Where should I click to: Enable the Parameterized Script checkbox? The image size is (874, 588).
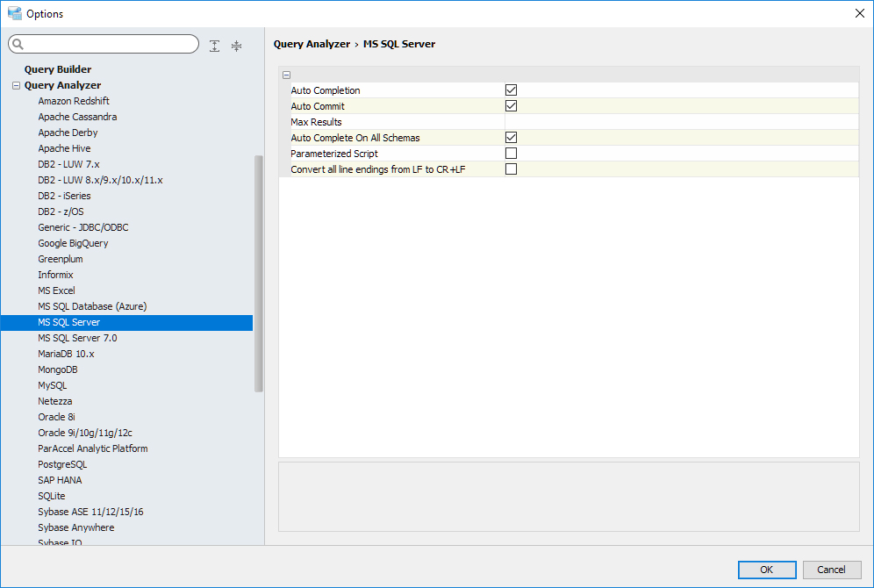point(511,154)
